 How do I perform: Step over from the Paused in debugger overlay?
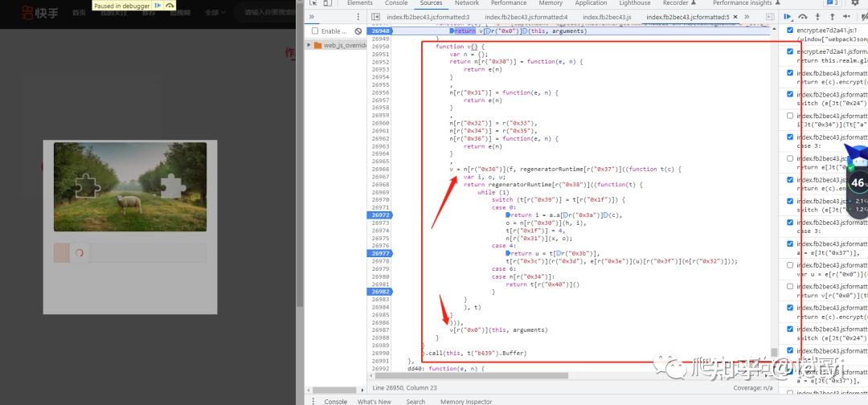(x=170, y=6)
